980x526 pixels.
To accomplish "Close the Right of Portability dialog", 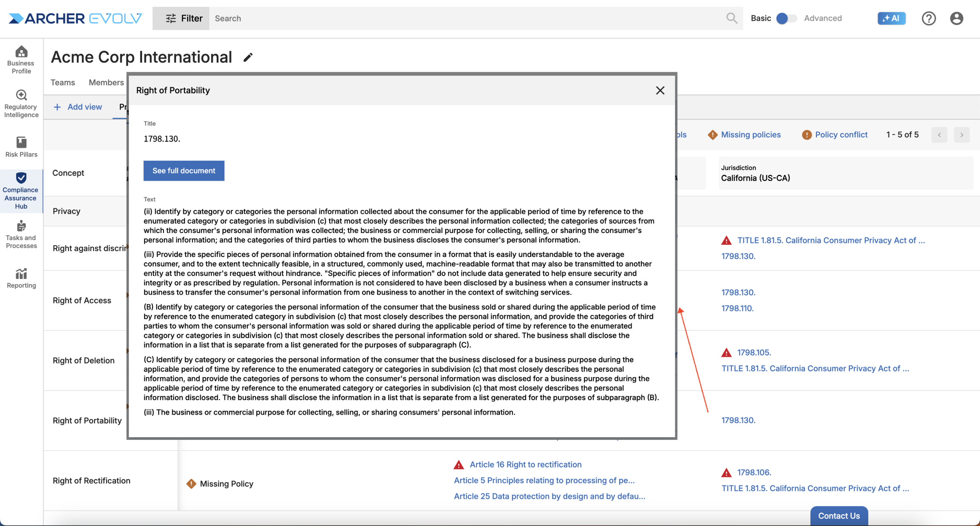I will click(x=660, y=90).
